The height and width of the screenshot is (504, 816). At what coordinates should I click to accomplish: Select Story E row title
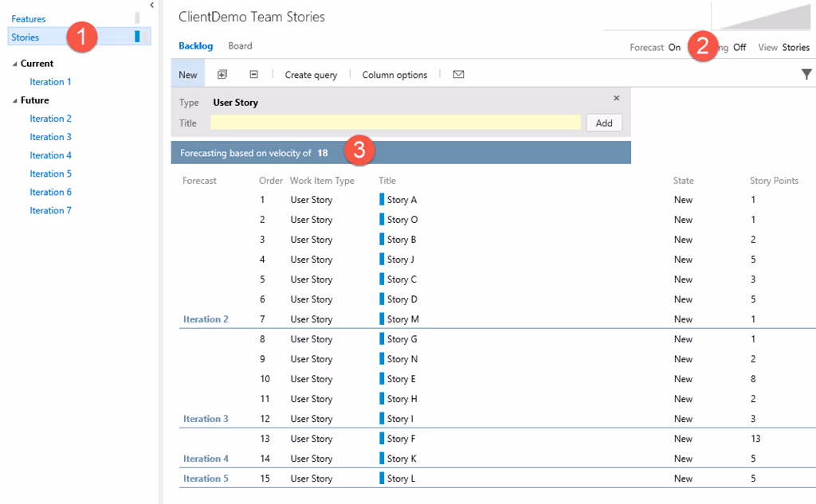pos(402,379)
